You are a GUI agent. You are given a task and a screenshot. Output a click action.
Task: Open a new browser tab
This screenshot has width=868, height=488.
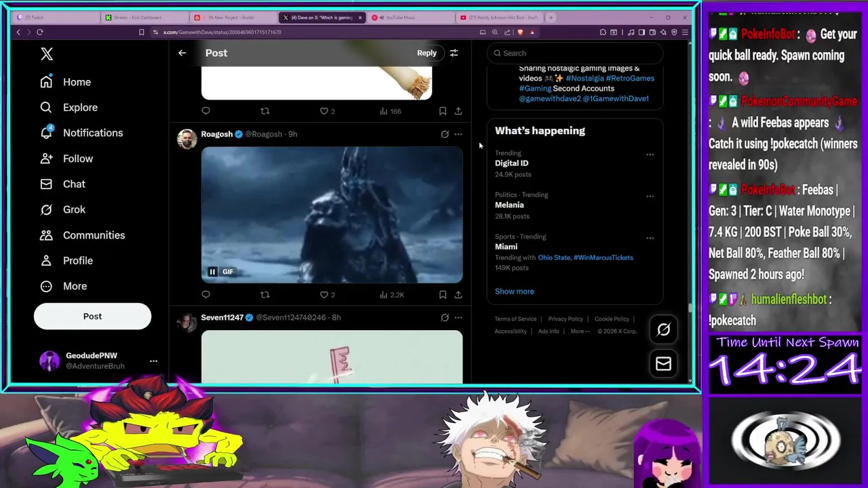tap(551, 18)
